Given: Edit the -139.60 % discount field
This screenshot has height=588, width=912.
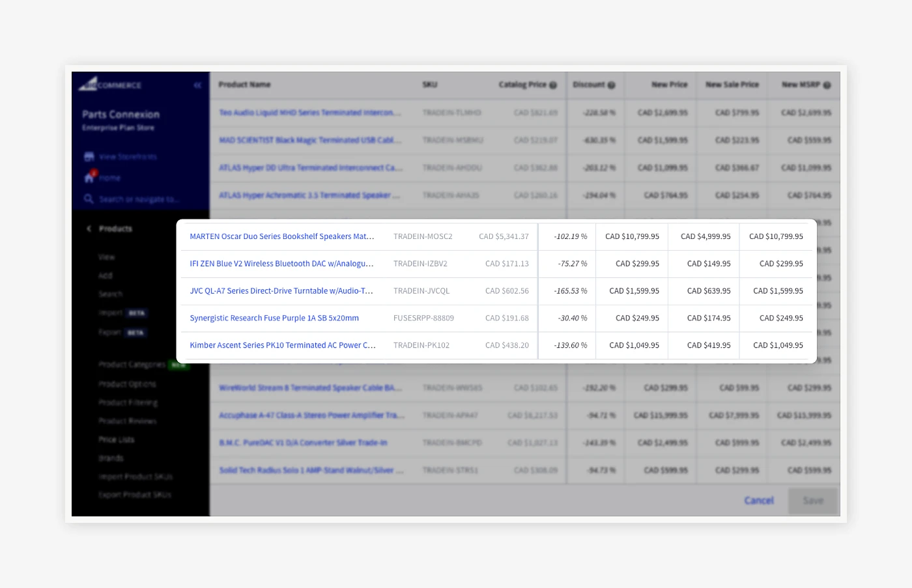Looking at the screenshot, I should tap(567, 346).
